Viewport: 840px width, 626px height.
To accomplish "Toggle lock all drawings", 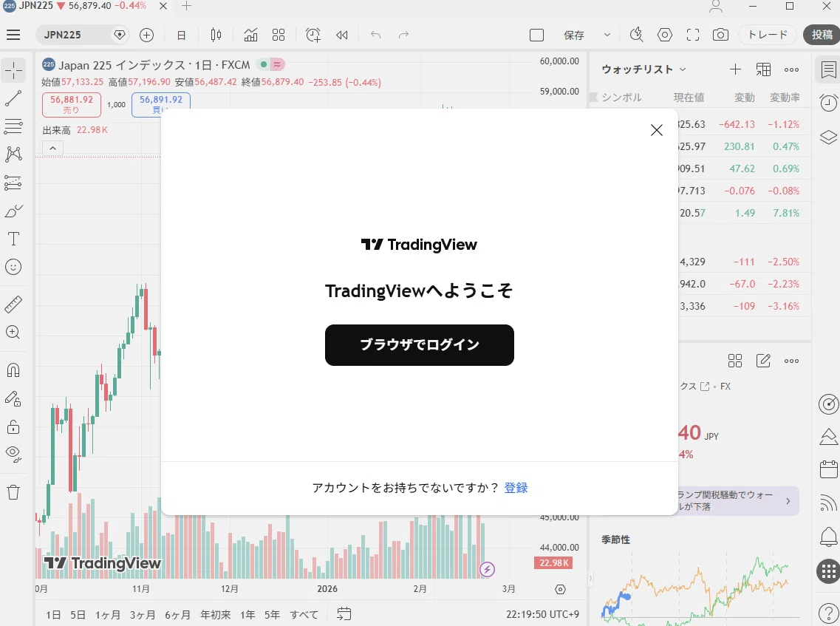I will coord(13,426).
